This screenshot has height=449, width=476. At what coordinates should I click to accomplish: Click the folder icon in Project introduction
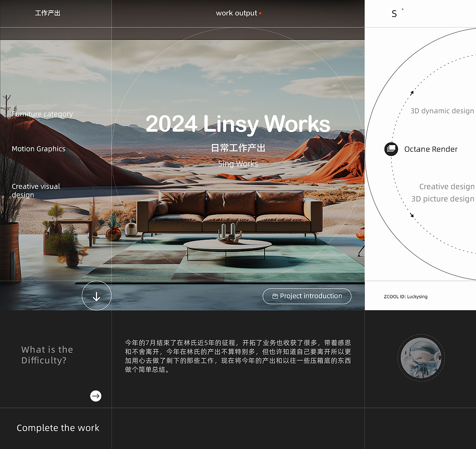(x=275, y=296)
